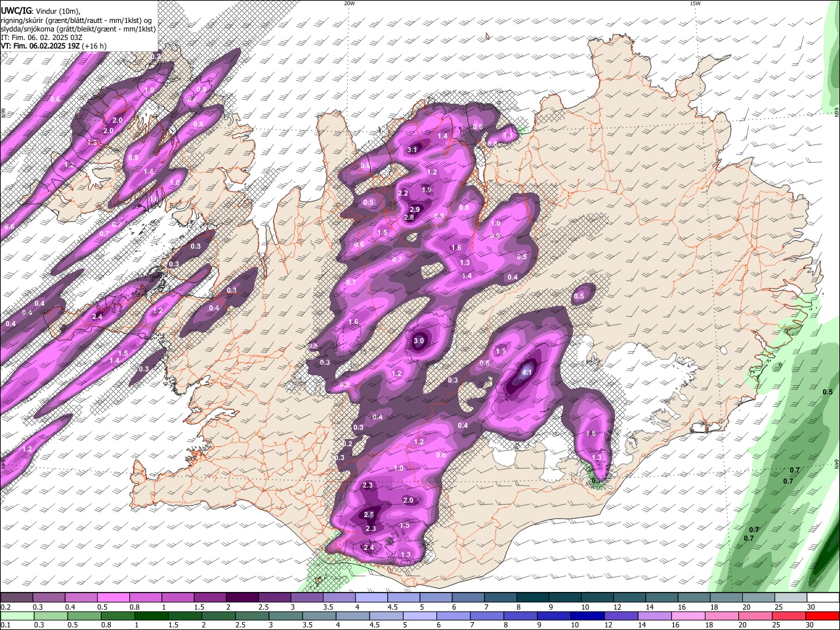
Task: Click the bright pink 0.5–0.8 swatch, upper legend
Action: click(113, 598)
